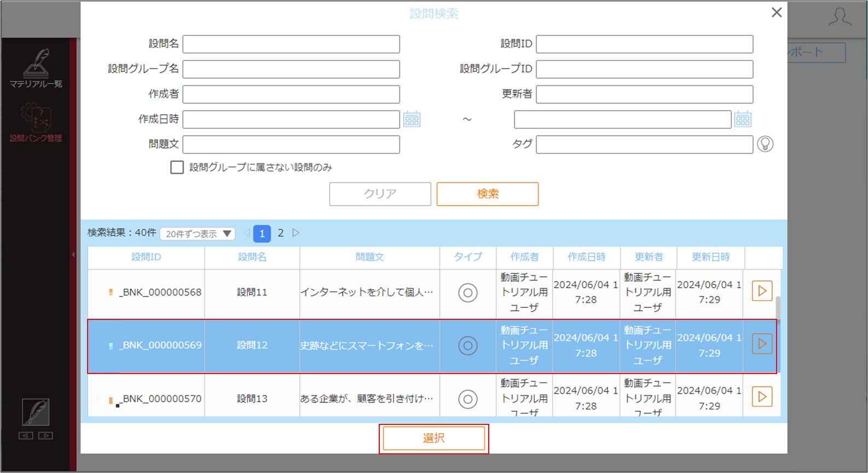Click question text ある企業が、顧客を引き付け…
The image size is (868, 473).
tap(367, 399)
